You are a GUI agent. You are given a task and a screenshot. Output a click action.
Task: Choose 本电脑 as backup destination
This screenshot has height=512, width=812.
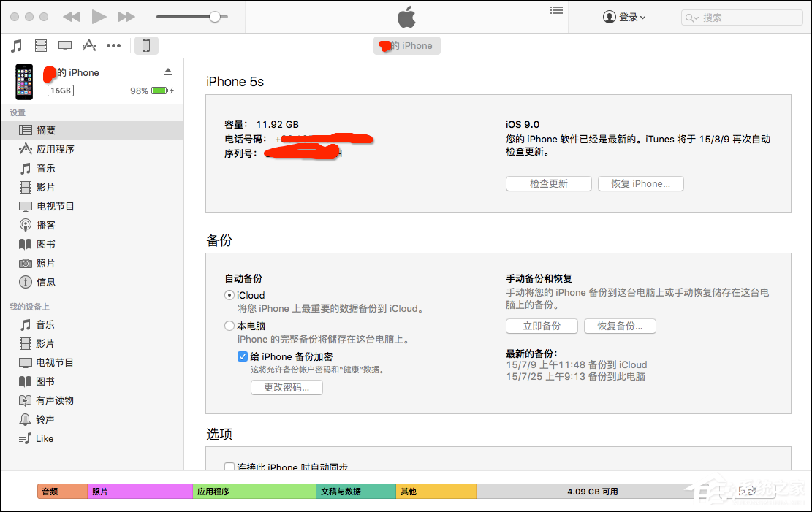tap(229, 326)
